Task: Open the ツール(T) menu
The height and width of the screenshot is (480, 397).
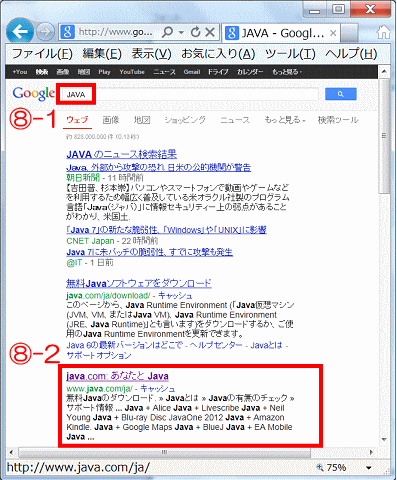Action: pyautogui.click(x=290, y=54)
